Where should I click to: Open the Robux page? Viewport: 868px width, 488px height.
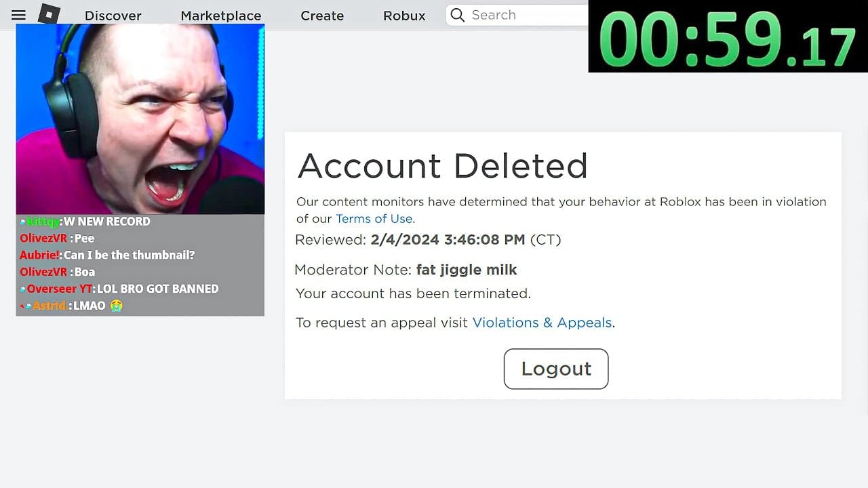pyautogui.click(x=404, y=16)
